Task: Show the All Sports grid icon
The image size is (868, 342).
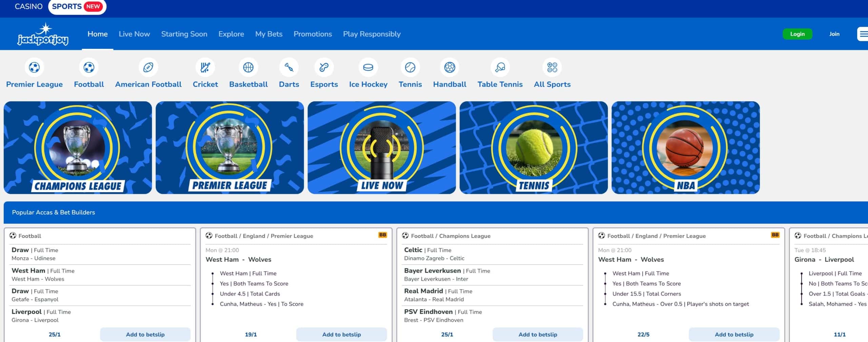Action: pyautogui.click(x=552, y=67)
